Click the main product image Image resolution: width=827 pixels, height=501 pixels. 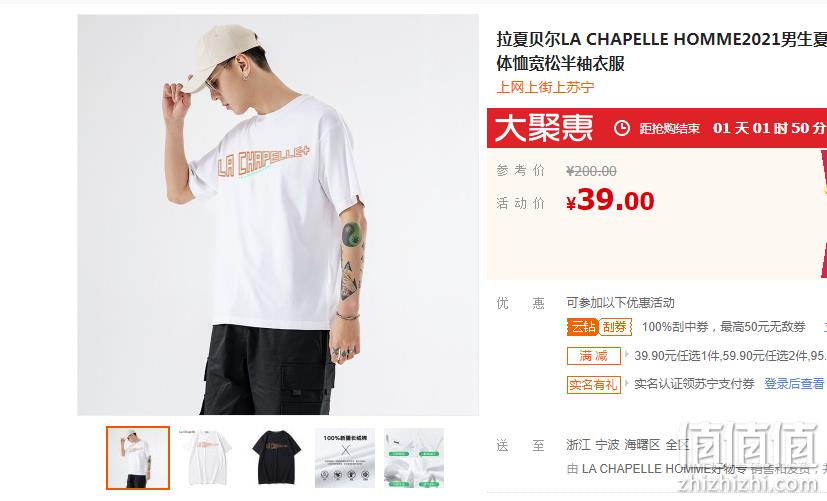(x=278, y=215)
